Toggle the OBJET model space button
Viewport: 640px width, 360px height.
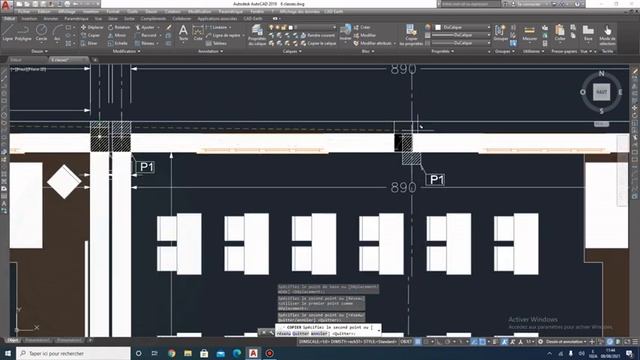pos(406,342)
